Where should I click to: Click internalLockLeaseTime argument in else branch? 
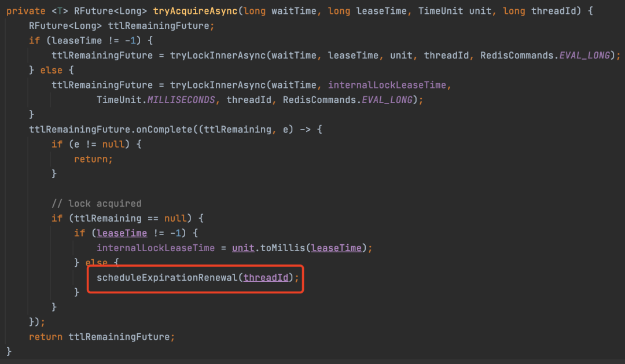click(387, 85)
